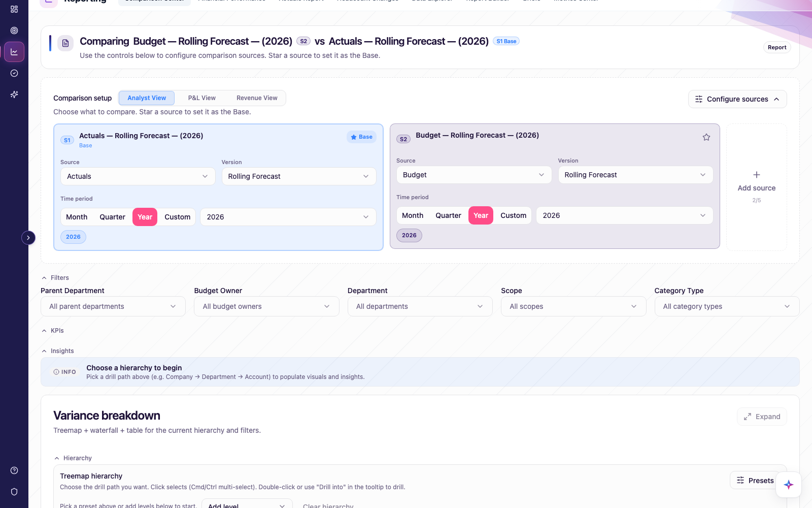Collapse the Insights section
812x508 pixels.
pos(58,351)
